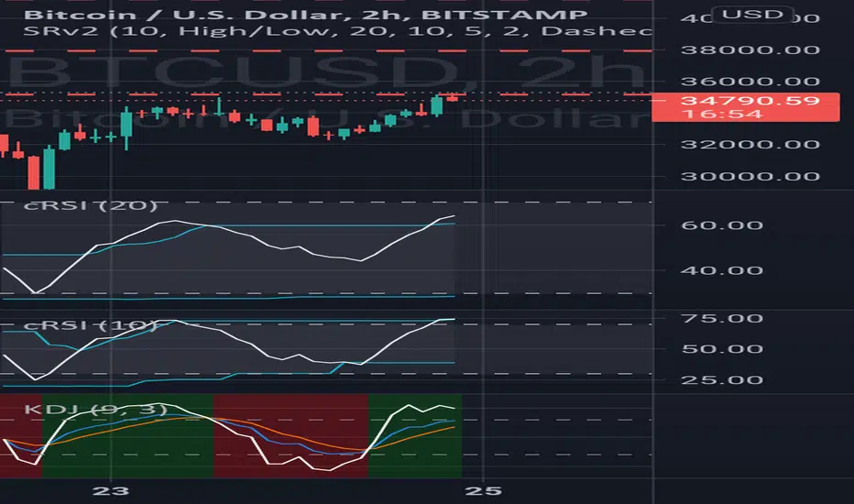Click the date label 25 on time axis
854x504 pixels.
(484, 491)
